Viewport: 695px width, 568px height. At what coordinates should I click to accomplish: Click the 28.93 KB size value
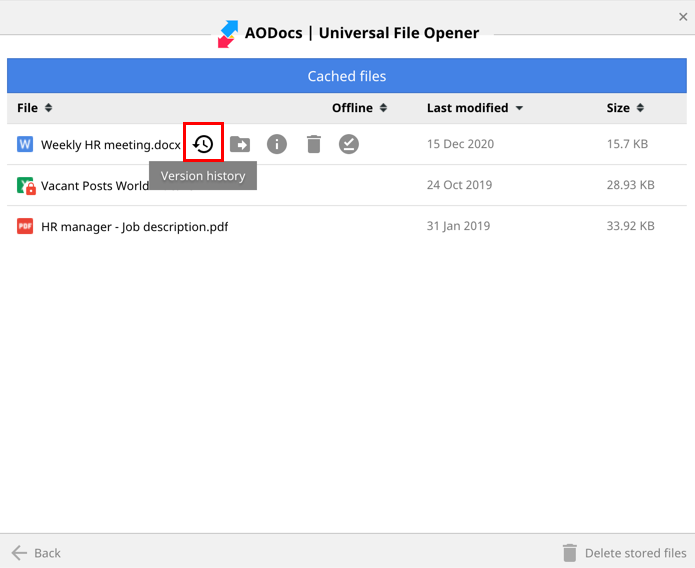630,185
